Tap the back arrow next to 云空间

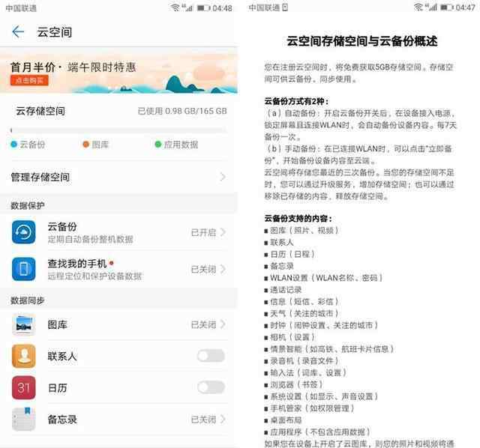[x=18, y=31]
